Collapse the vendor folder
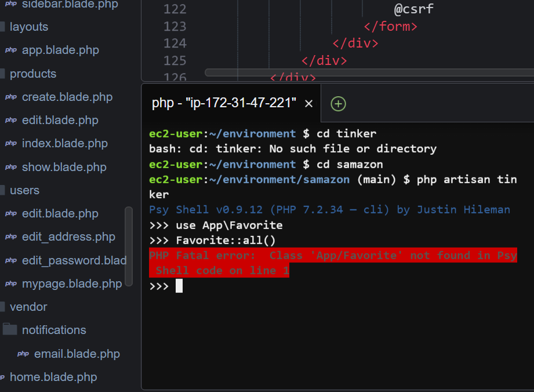 (x=28, y=307)
